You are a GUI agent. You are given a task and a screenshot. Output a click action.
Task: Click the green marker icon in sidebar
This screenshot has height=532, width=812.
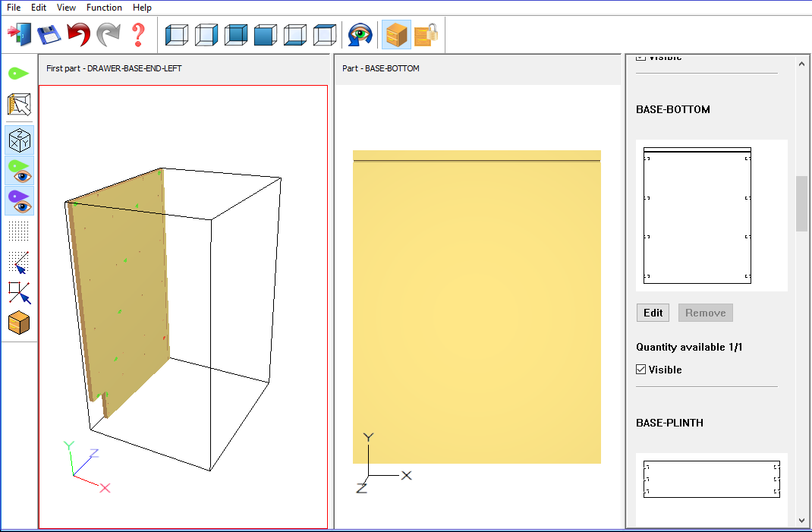(x=19, y=74)
